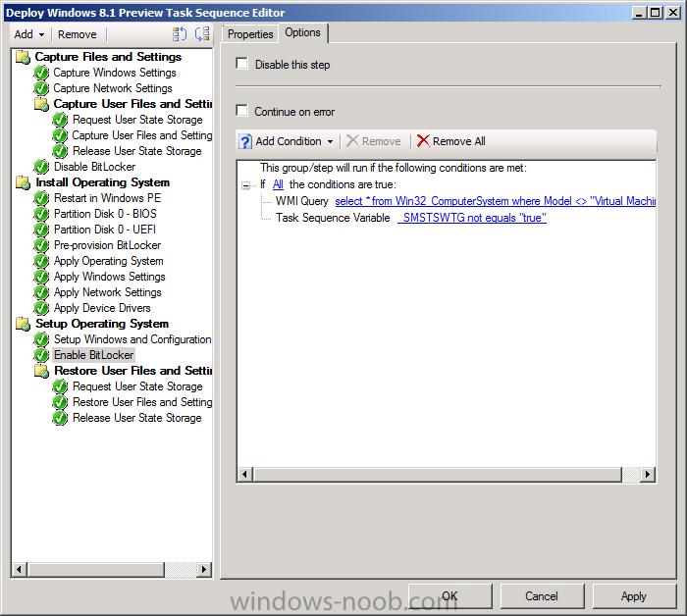Switch to the Properties tab
687x616 pixels.
(x=250, y=34)
